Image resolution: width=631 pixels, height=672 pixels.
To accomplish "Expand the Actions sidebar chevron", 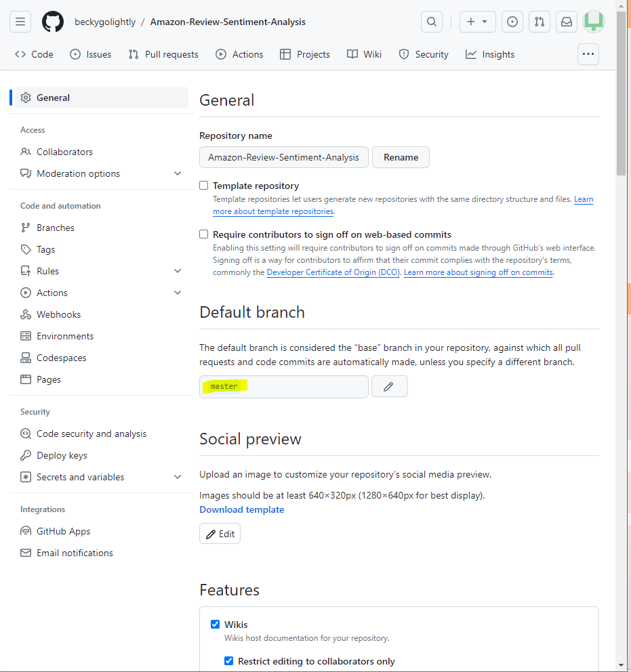I will (178, 293).
